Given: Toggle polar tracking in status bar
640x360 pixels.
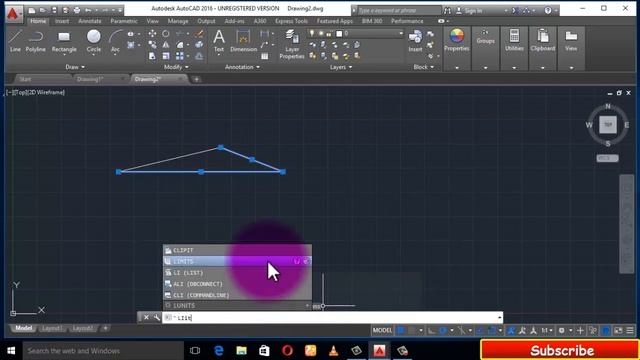Looking at the screenshot, I should tap(443, 330).
